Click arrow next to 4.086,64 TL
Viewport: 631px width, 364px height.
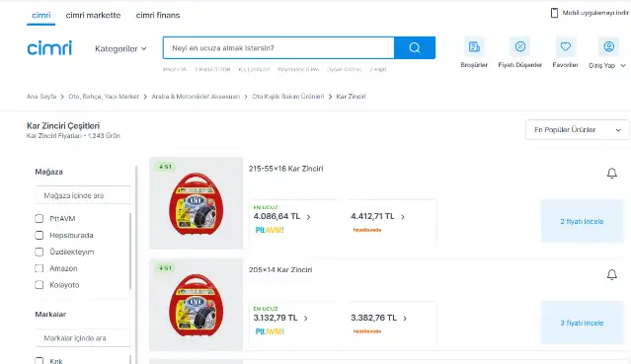[x=309, y=217]
